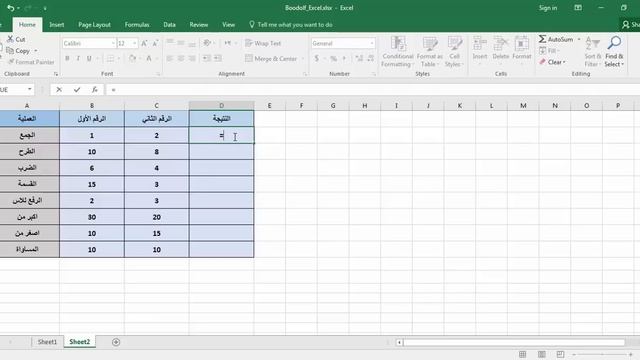The image size is (640, 360).
Task: Cancel the formula entry with the X
Action: [x=59, y=89]
